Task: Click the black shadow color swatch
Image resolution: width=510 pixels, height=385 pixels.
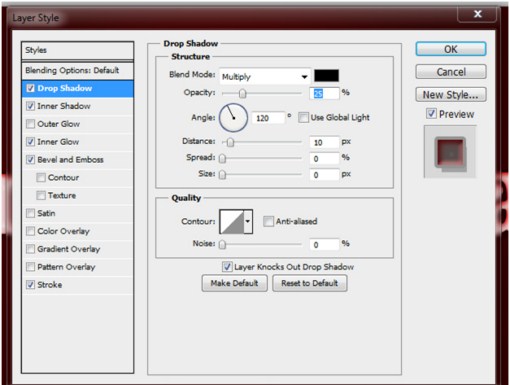Action: 326,76
